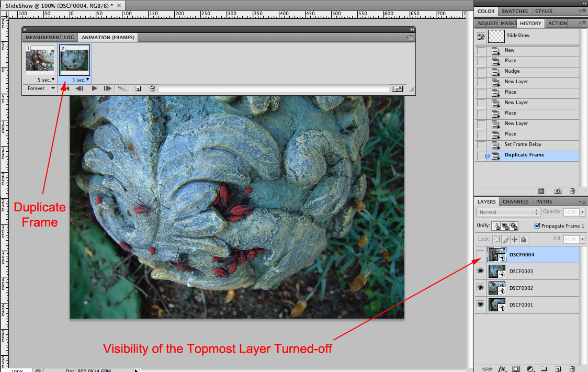This screenshot has height=372, width=588.
Task: Select the Set Frame Delay history state
Action: tap(523, 144)
